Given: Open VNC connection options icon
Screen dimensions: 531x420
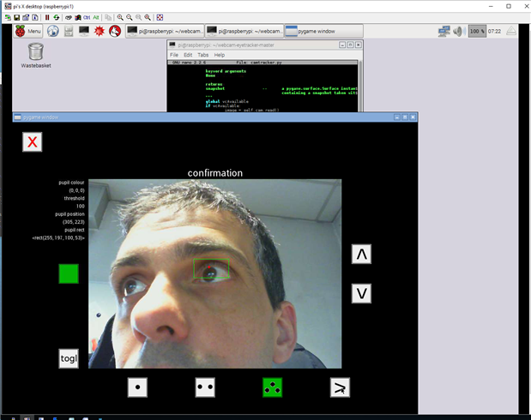Looking at the screenshot, I should (26, 17).
